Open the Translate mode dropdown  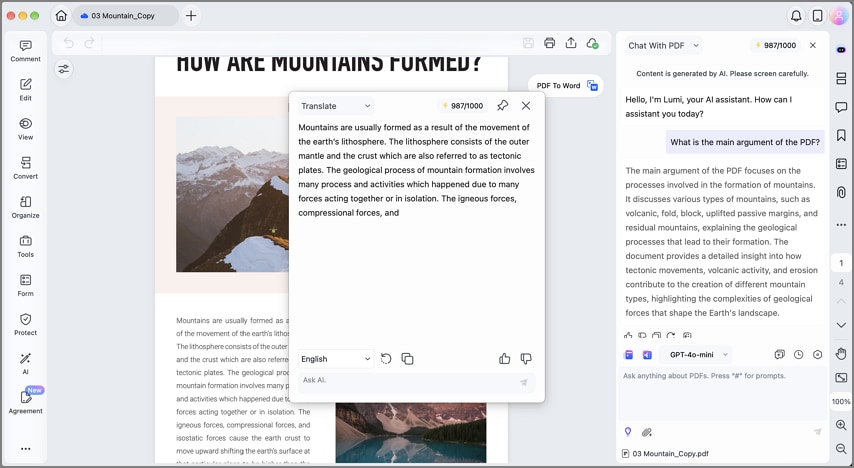tap(336, 106)
